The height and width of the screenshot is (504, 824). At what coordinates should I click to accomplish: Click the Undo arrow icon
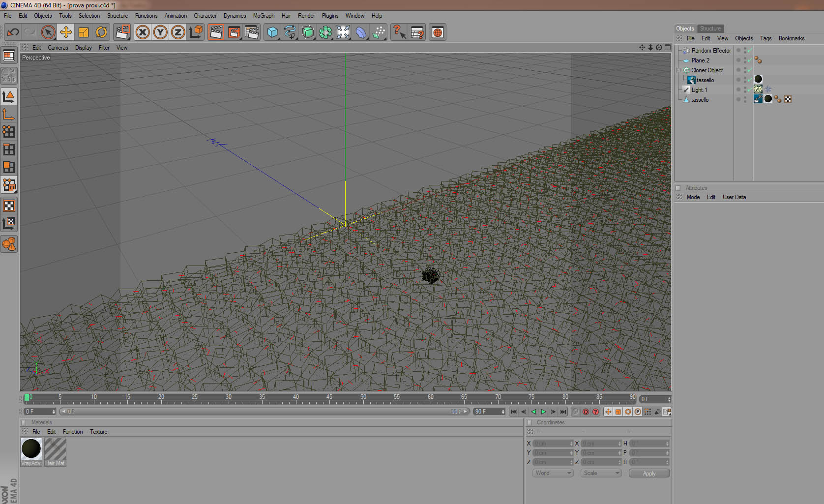coord(13,32)
